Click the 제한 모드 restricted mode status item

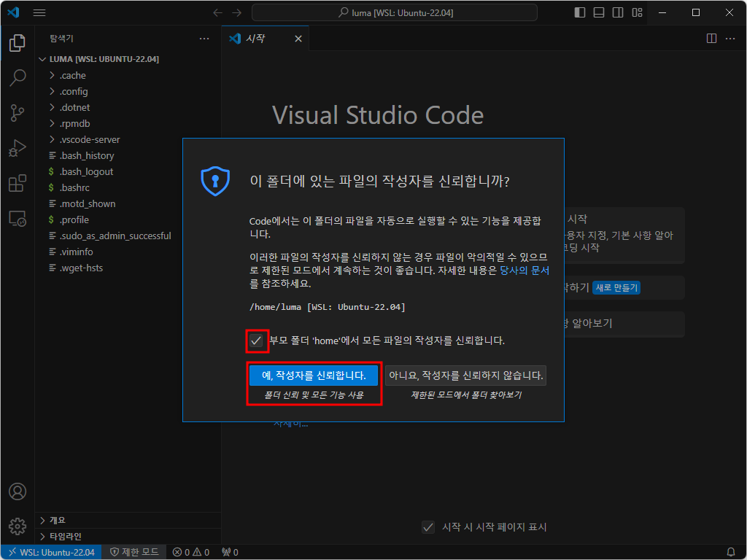tap(134, 553)
